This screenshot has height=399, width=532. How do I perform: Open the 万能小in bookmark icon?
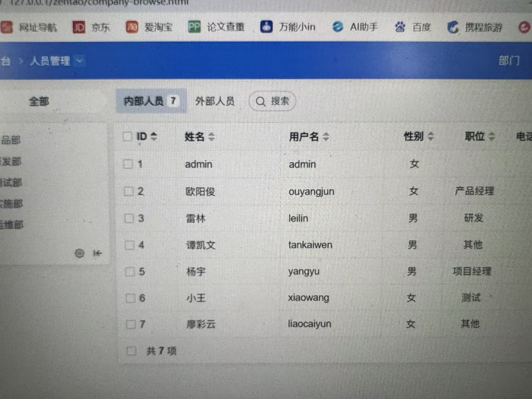(266, 27)
